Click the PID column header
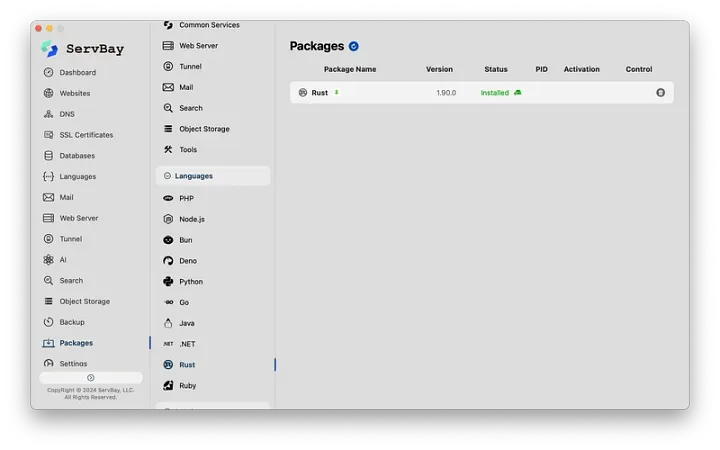720x450 pixels. coord(541,69)
